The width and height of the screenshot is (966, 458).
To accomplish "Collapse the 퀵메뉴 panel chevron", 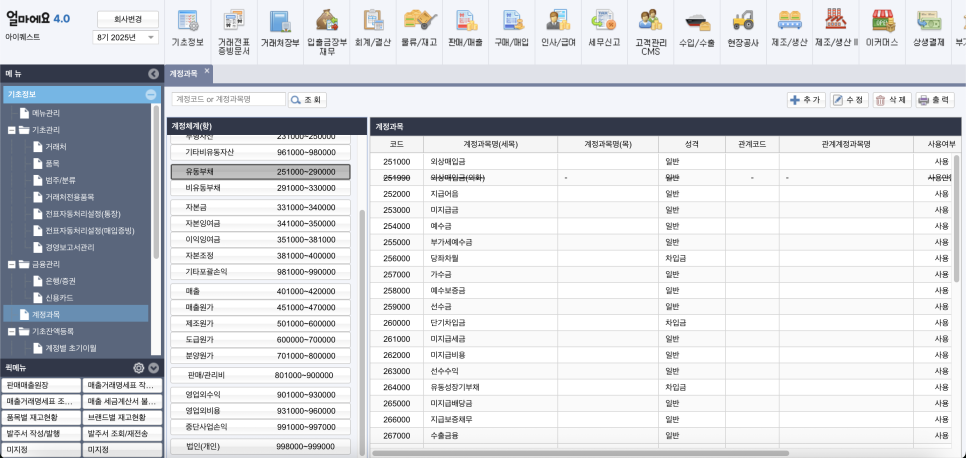I will pyautogui.click(x=153, y=368).
